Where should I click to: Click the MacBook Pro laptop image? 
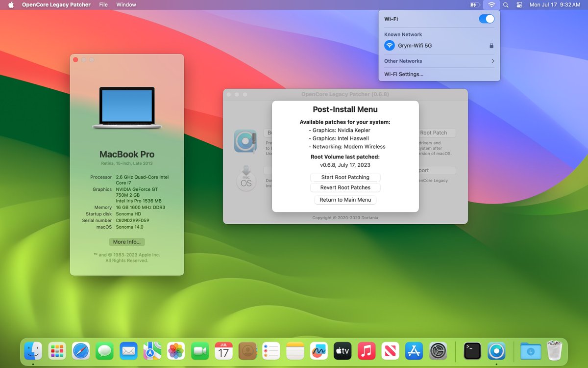coord(127,108)
